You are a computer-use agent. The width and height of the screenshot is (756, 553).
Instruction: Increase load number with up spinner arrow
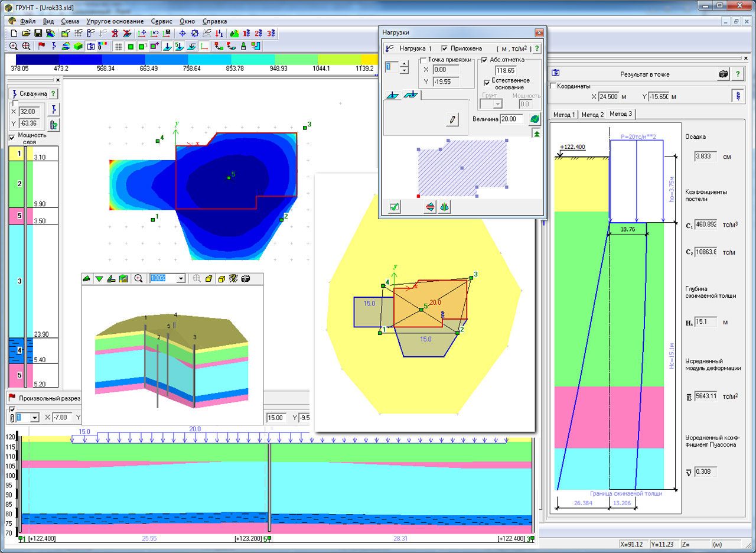(404, 64)
